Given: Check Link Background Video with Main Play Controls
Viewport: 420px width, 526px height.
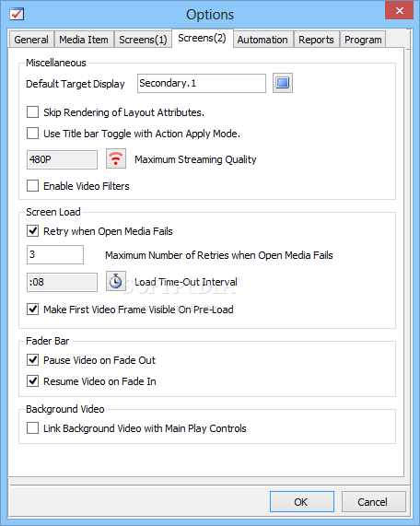Looking at the screenshot, I should coord(32,428).
